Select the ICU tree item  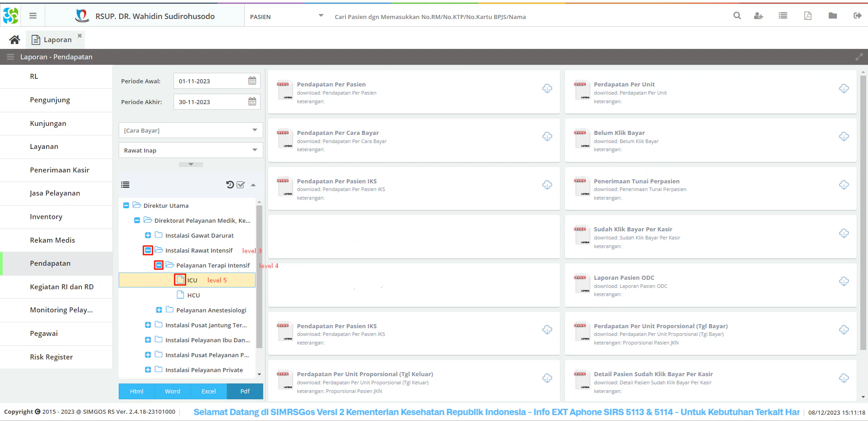(187, 280)
